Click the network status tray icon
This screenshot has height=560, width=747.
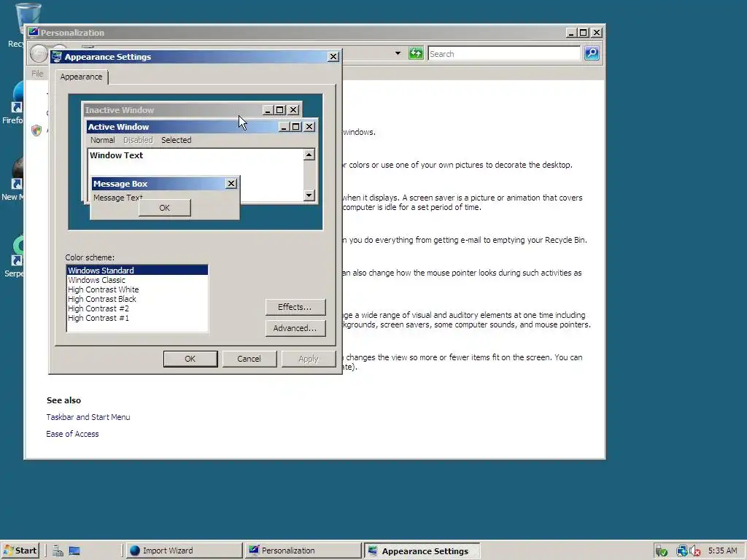pyautogui.click(x=682, y=551)
